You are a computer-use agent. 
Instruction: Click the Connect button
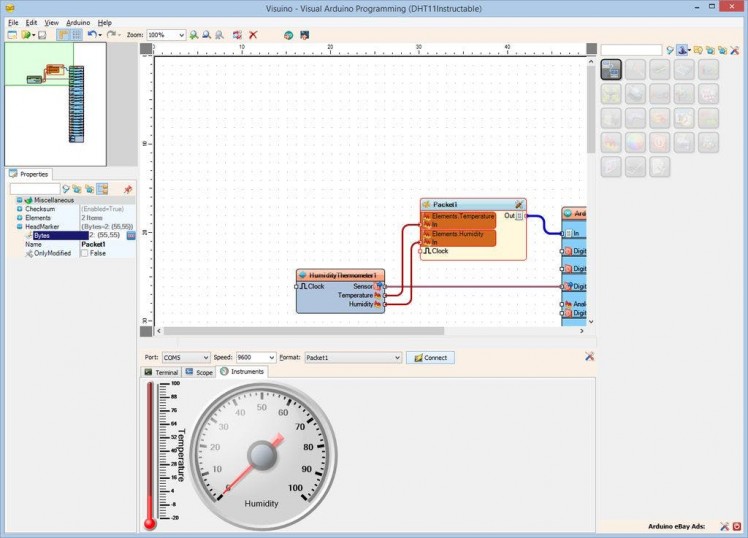click(x=430, y=357)
